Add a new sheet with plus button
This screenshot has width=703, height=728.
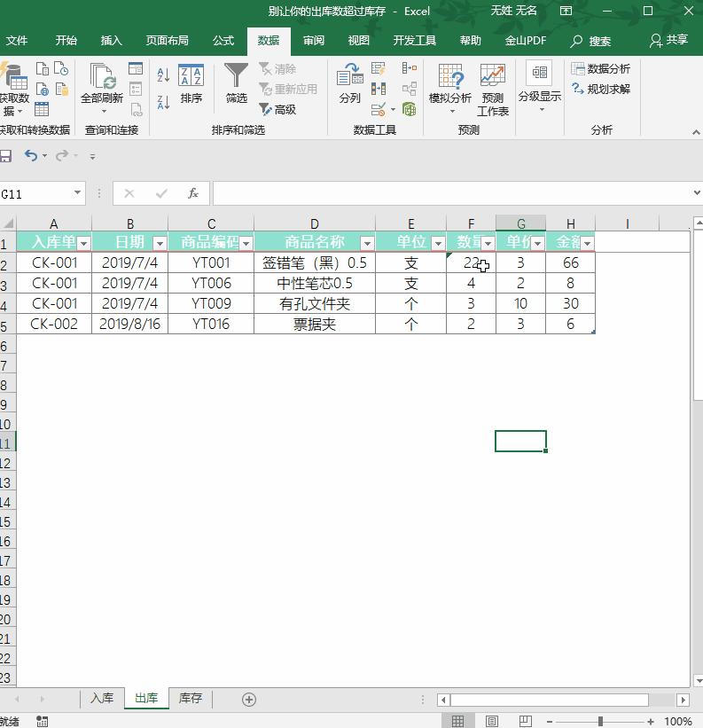249,700
